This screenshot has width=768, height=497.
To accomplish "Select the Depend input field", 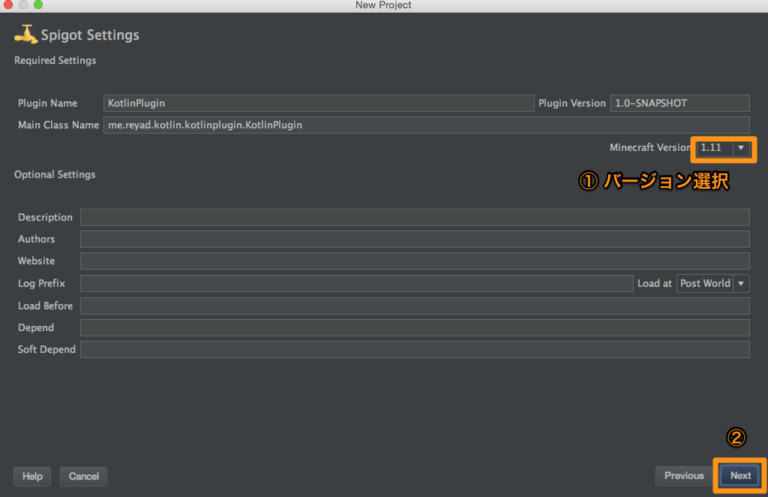I will click(415, 328).
